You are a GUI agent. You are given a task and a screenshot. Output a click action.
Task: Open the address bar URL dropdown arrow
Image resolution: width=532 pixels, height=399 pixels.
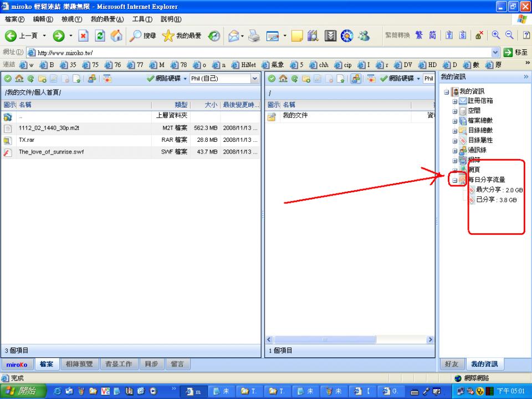click(495, 53)
